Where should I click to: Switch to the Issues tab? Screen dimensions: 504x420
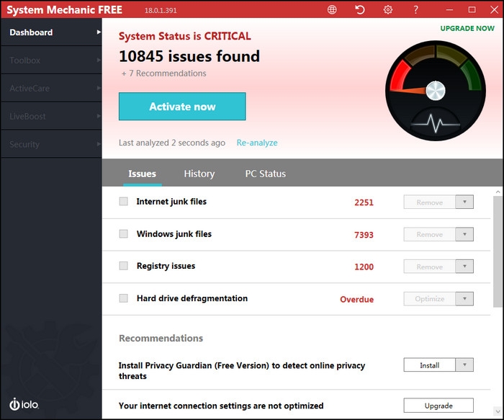(x=142, y=174)
